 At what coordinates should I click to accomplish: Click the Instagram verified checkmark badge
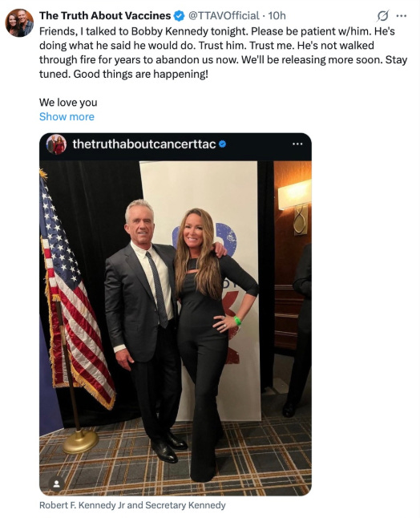[223, 144]
